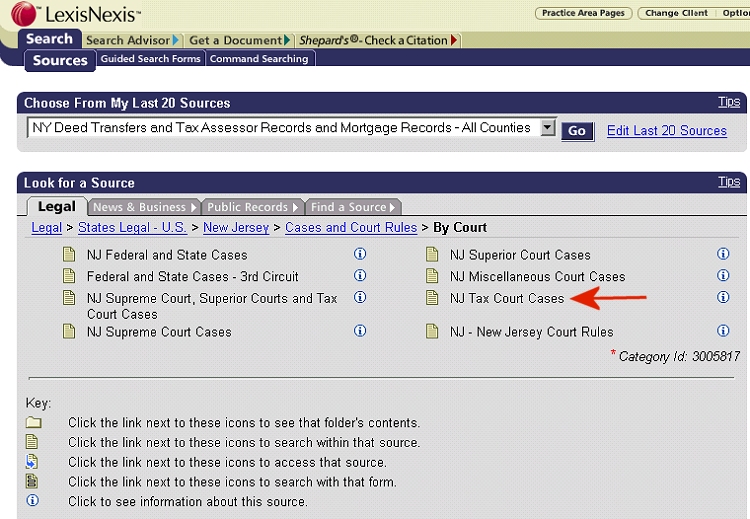Click the Change Client button
Screen dimensions: 750x519
[676, 13]
